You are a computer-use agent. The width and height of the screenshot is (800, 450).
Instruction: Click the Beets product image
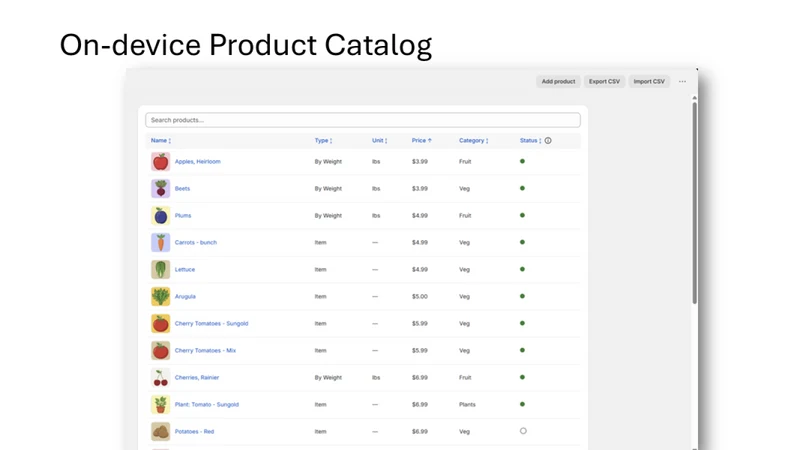(x=160, y=189)
